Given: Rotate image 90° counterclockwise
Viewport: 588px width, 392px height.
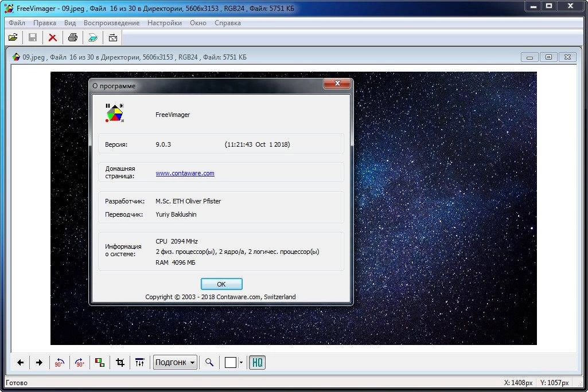Looking at the screenshot, I should pyautogui.click(x=59, y=362).
